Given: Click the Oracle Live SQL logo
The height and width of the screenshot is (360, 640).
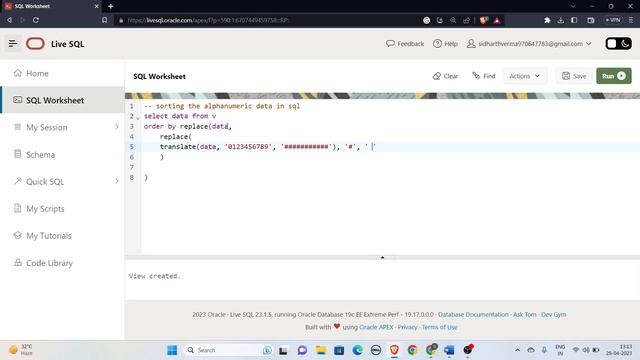Looking at the screenshot, I should [x=35, y=44].
